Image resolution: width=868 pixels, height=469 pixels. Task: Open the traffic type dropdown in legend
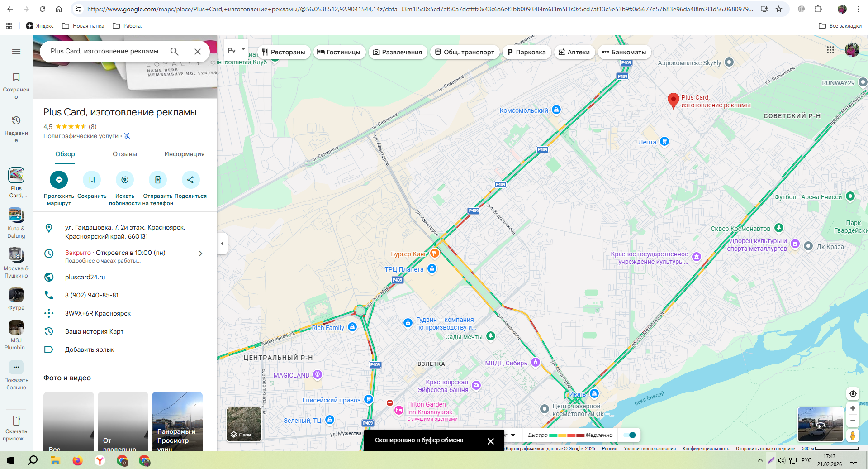pyautogui.click(x=512, y=435)
